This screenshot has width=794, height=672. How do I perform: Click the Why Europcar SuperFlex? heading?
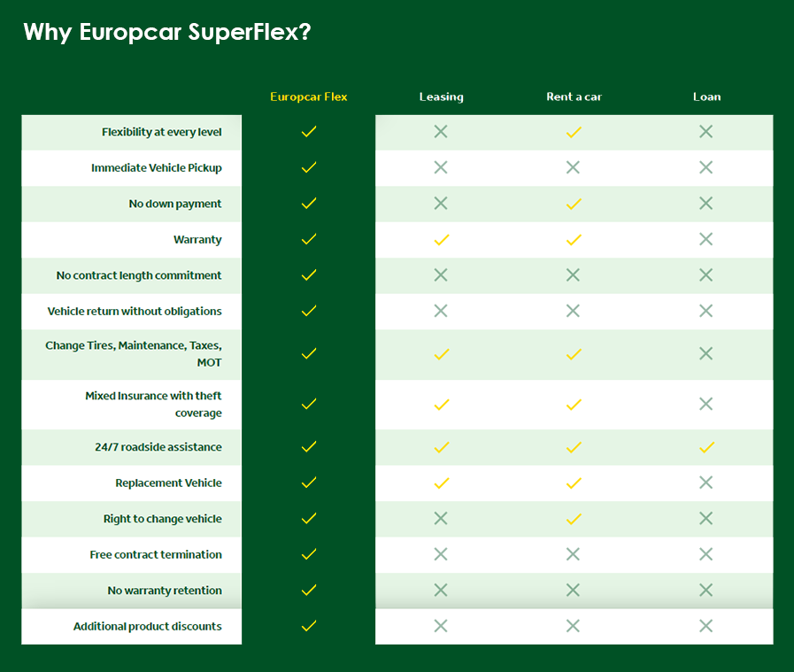(x=167, y=32)
